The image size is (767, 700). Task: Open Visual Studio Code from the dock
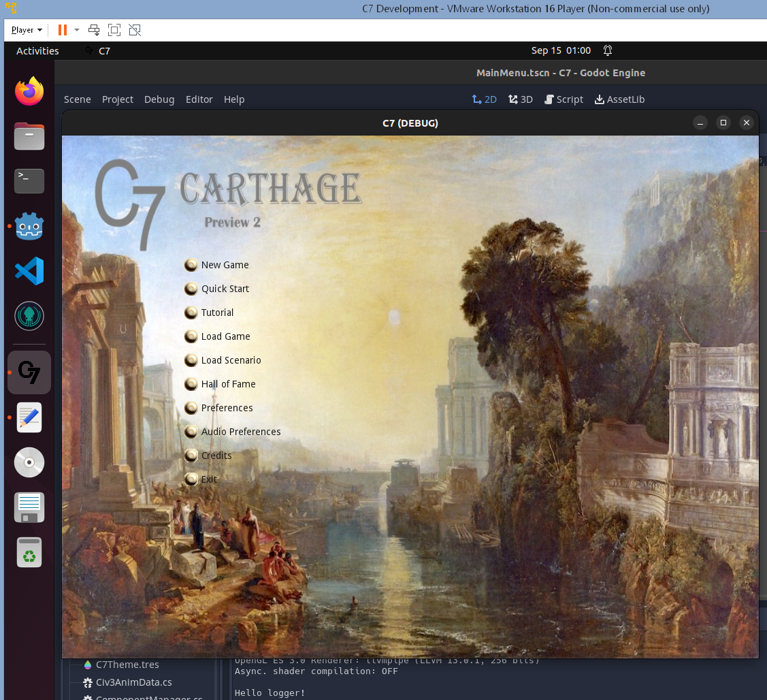pyautogui.click(x=29, y=271)
